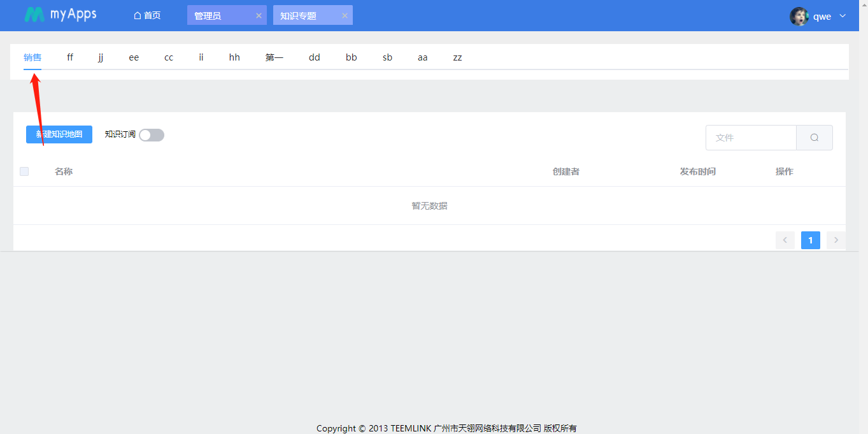Select the ii category tab
Viewport: 868px width, 434px height.
pos(201,57)
